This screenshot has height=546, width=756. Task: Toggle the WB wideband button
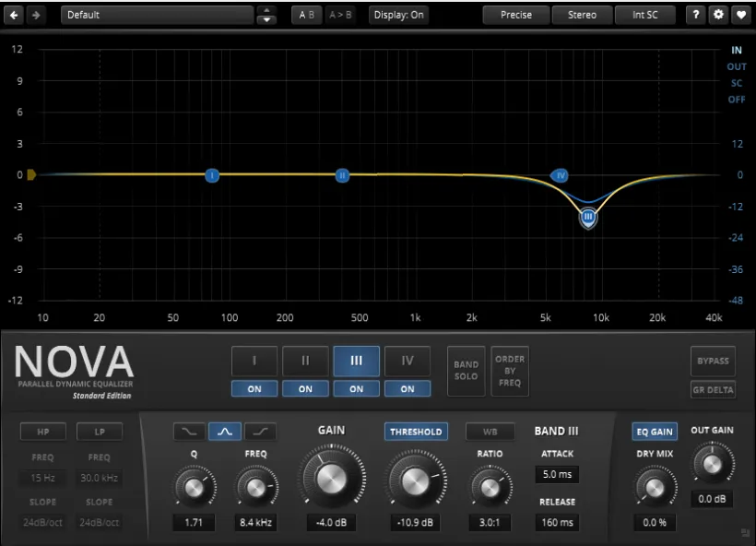[x=490, y=432]
